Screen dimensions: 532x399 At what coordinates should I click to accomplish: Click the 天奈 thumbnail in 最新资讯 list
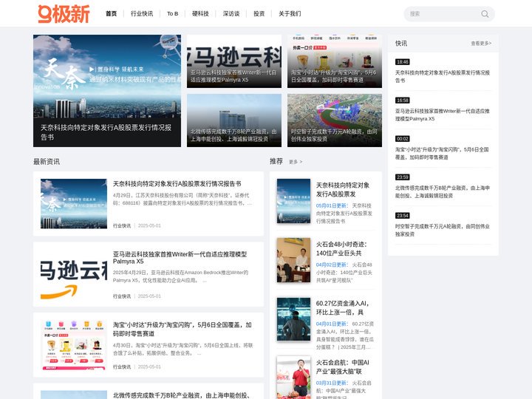pyautogui.click(x=74, y=204)
